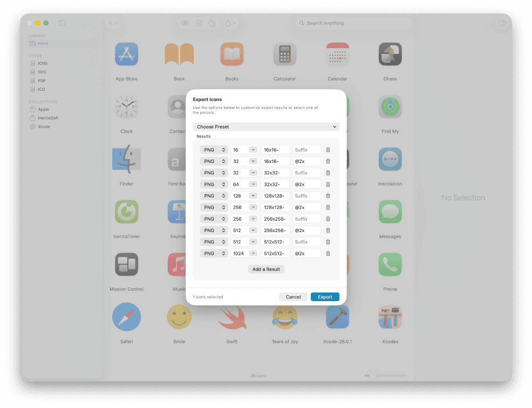This screenshot has width=532, height=408.
Task: Click the Add a Result button
Action: tap(265, 269)
